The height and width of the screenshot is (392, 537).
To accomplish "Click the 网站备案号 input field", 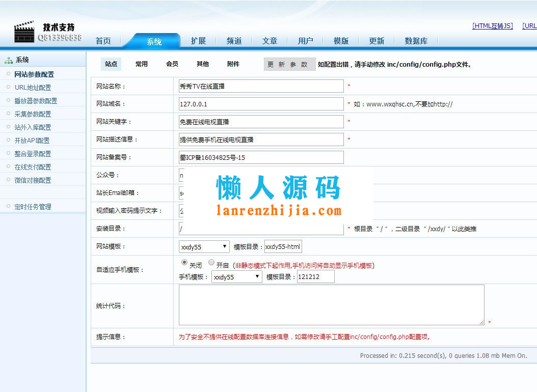I will point(261,157).
